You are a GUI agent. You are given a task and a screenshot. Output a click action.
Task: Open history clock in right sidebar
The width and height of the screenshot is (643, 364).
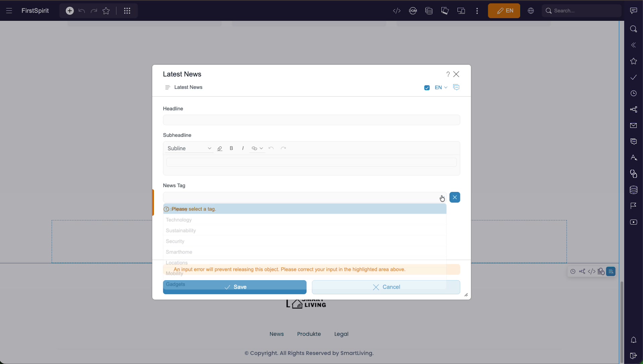(x=634, y=94)
